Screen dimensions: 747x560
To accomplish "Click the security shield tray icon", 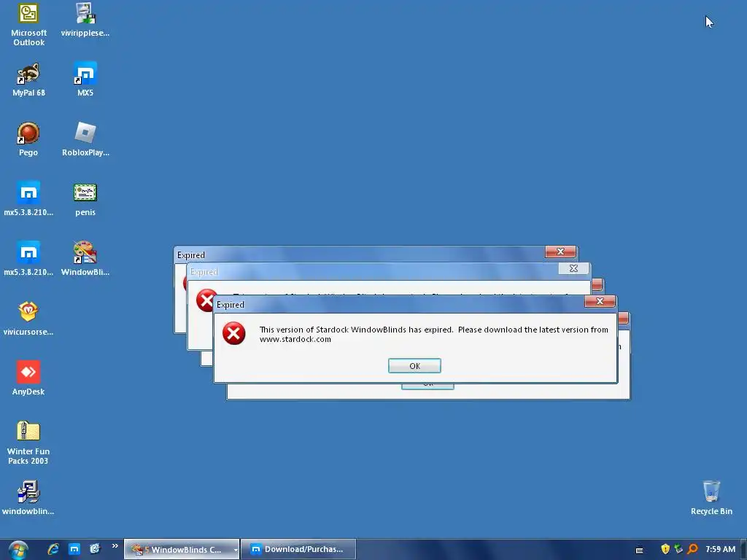I will (665, 549).
